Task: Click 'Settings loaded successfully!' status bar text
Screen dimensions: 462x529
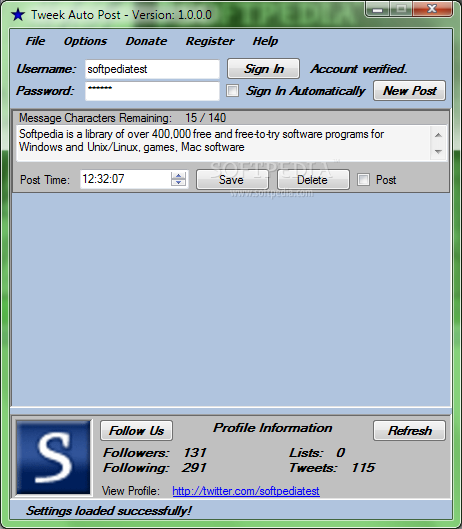Action: coord(109,511)
